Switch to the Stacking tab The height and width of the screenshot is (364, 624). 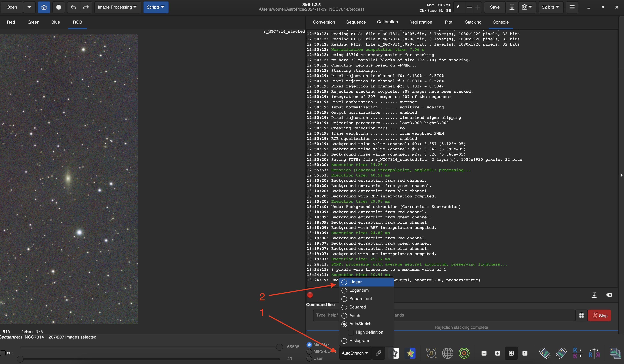(473, 22)
